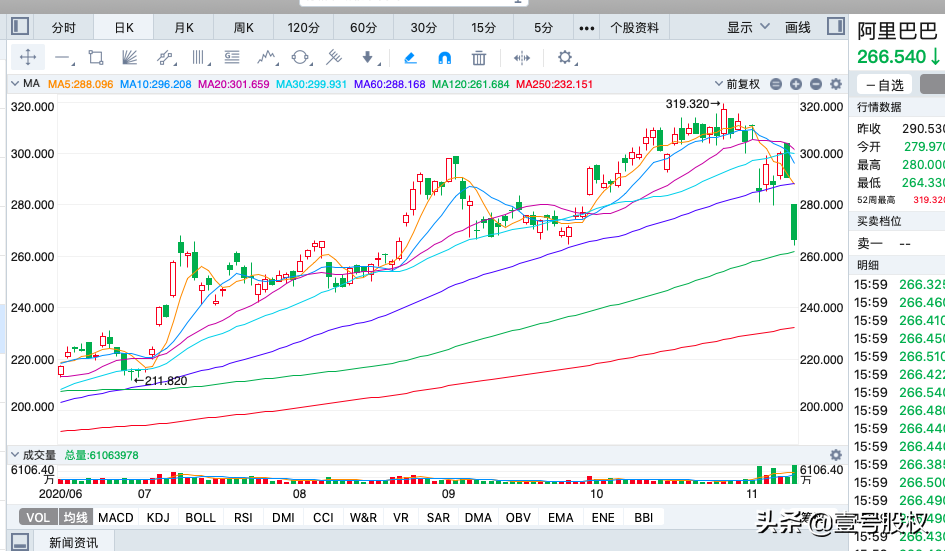
Task: Enable the magnet snap tool
Action: tap(445, 58)
